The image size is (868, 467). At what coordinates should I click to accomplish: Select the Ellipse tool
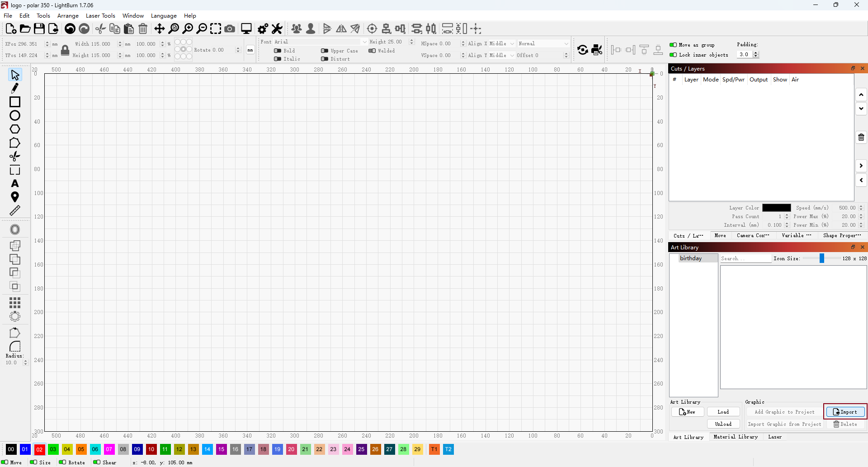tap(15, 115)
